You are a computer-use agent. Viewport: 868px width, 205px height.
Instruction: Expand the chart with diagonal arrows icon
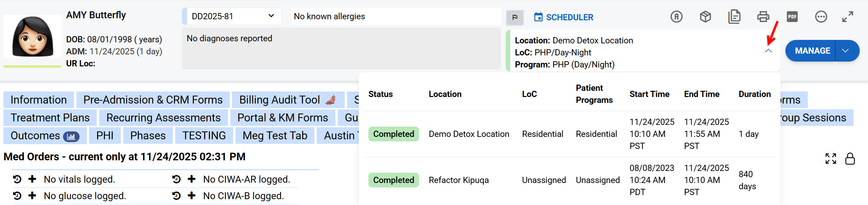(x=847, y=17)
